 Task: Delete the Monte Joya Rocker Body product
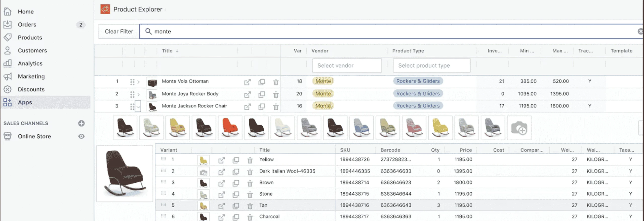[276, 94]
